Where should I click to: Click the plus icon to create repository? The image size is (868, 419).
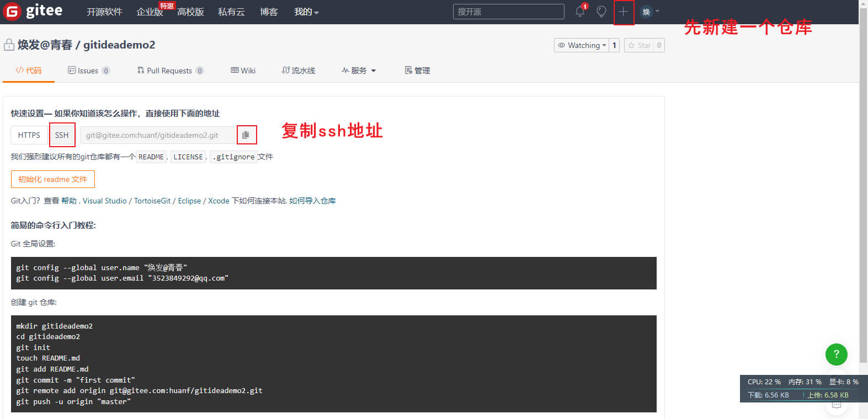pyautogui.click(x=624, y=12)
